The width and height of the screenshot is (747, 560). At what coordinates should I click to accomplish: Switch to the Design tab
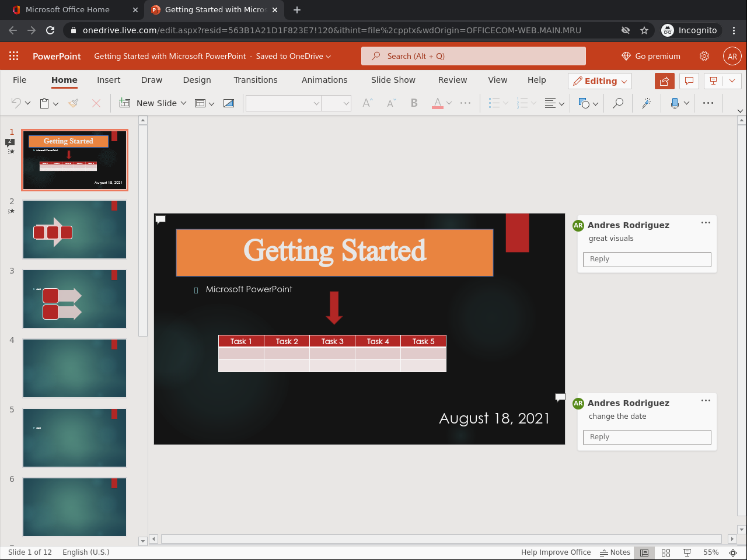tap(197, 80)
